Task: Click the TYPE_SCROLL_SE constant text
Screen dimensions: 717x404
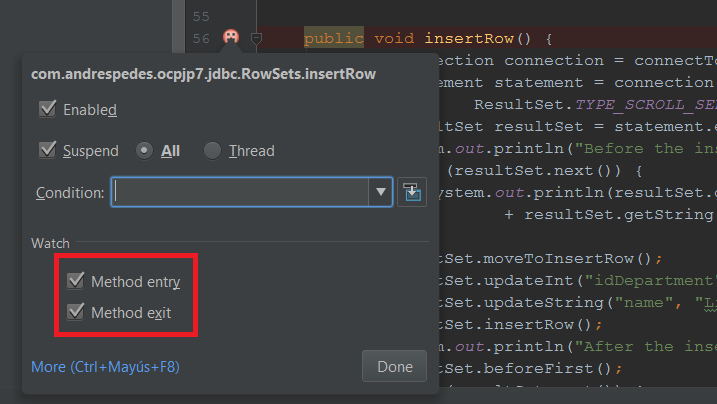Action: (646, 105)
